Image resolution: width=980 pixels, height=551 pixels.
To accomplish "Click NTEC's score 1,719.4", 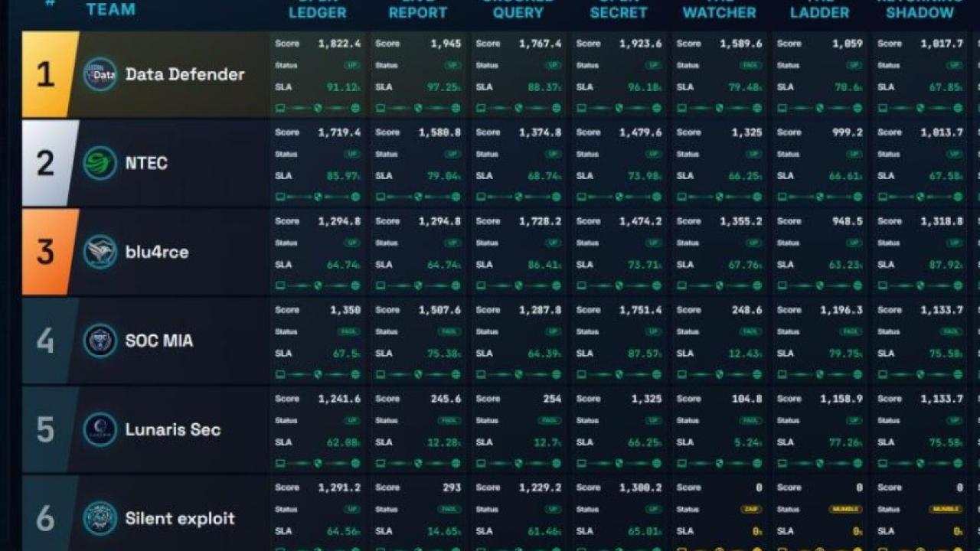I will tap(340, 132).
